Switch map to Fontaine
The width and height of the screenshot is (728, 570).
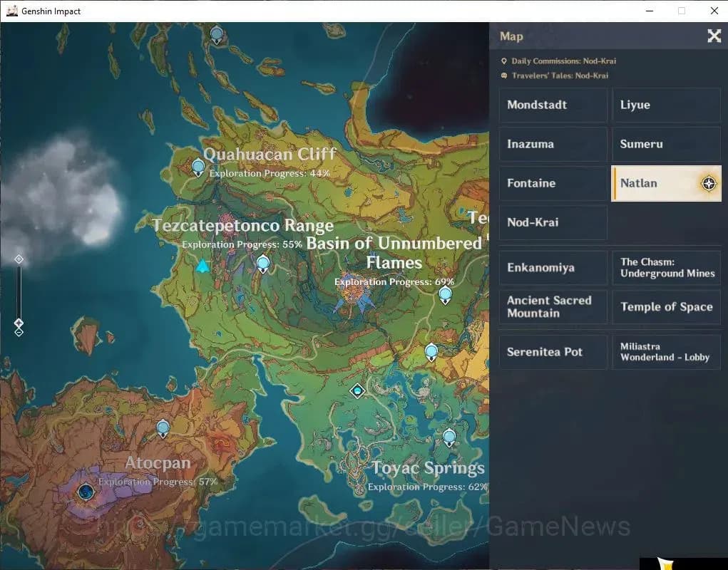553,183
